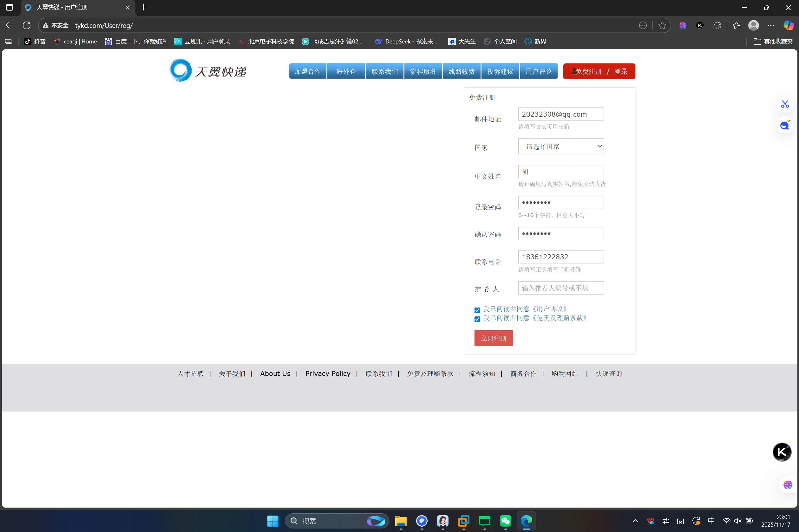799x532 pixels.
Task: Click the browser refresh icon
Action: (26, 25)
